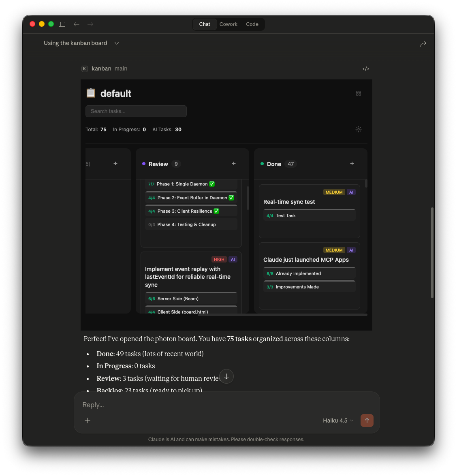Jump to latest message with down arrow button
This screenshot has width=457, height=476.
click(226, 376)
